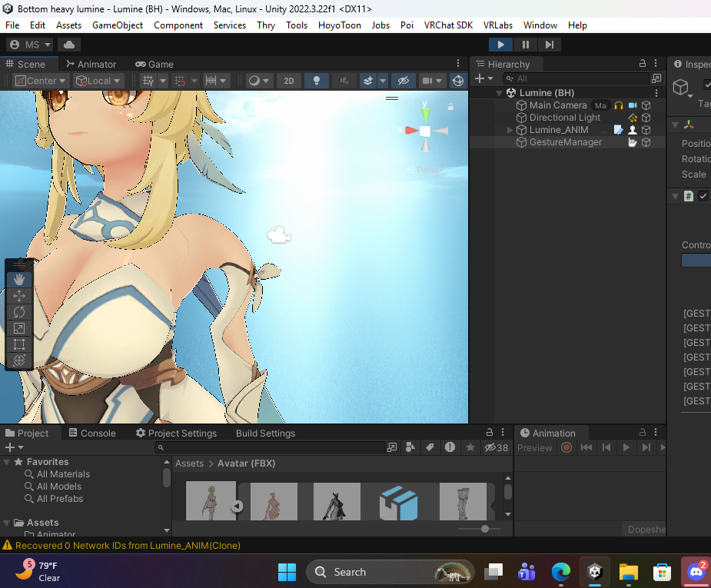Toggle scene effects (skybox/fog) button
The image size is (711, 588).
367,81
